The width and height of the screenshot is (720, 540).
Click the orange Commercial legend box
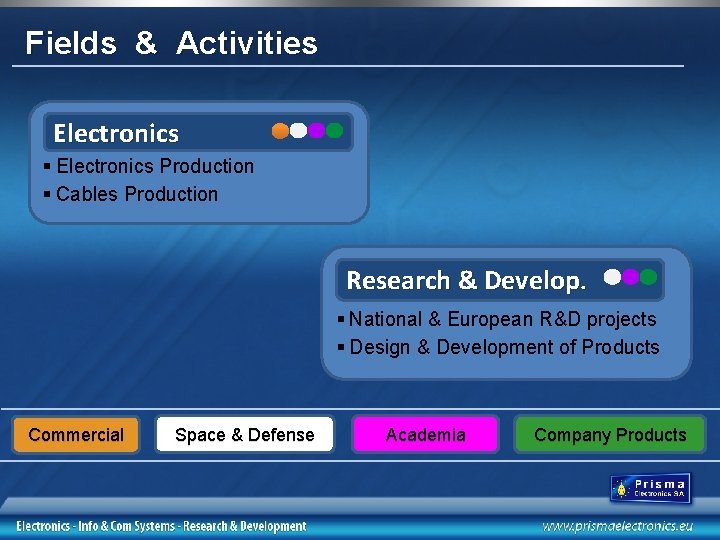coord(76,434)
